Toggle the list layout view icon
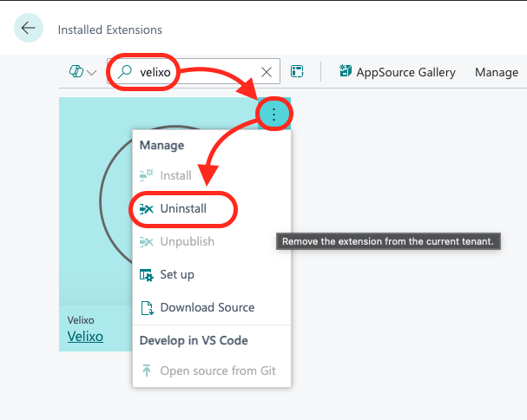The width and height of the screenshot is (527, 420). click(x=297, y=72)
